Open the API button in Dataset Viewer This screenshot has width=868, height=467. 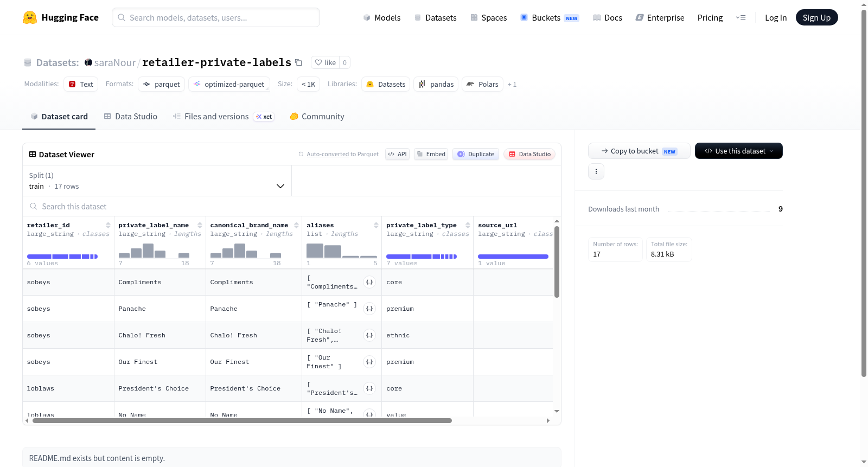[x=398, y=154]
